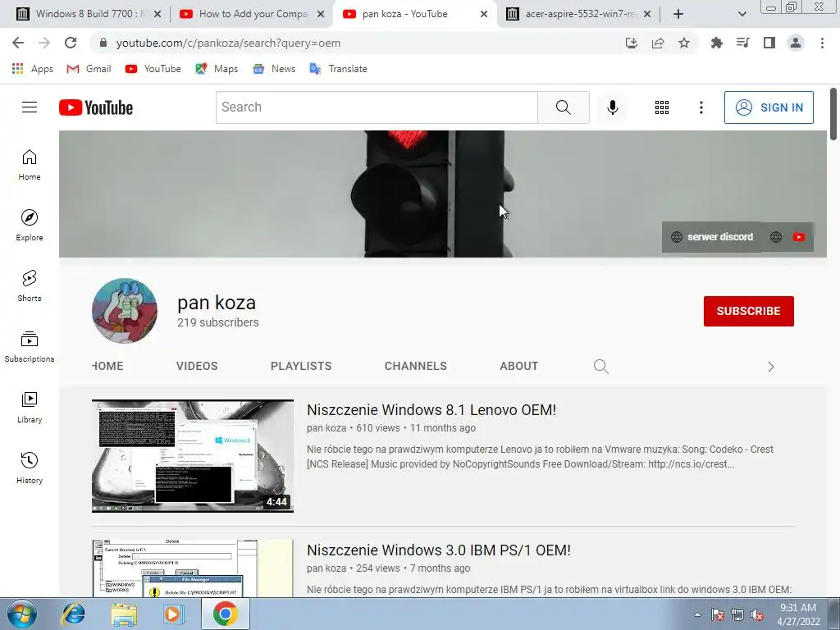Image resolution: width=840 pixels, height=630 pixels.
Task: Show hidden system tray icons arrow
Action: click(x=697, y=614)
